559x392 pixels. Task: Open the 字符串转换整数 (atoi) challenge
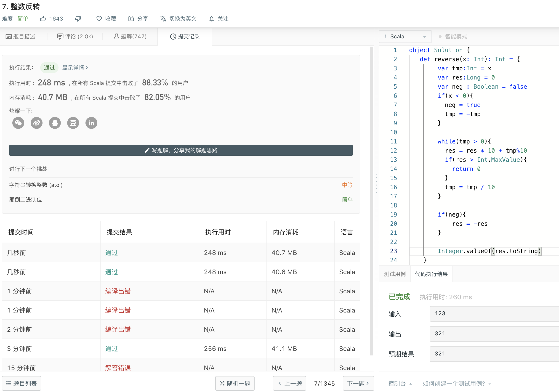36,185
